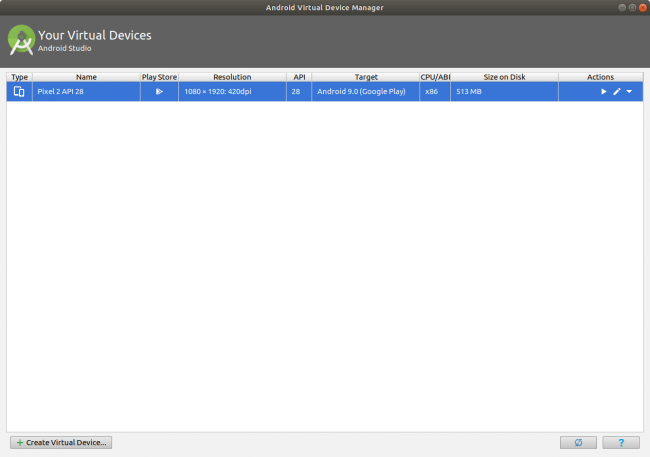The width and height of the screenshot is (650, 457).
Task: Click the Play Store icon in device row
Action: coord(159,91)
